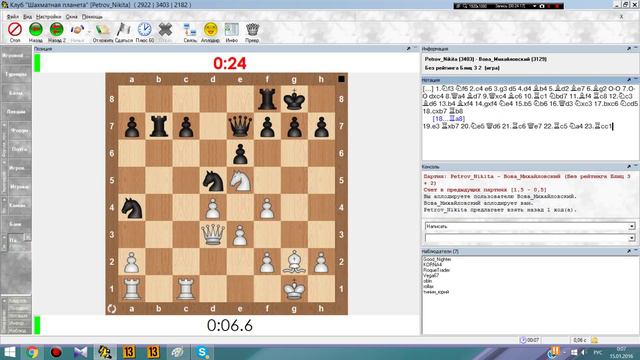Screen dimensions: 640x360
Task: Open the Файл menu
Action: (13, 17)
